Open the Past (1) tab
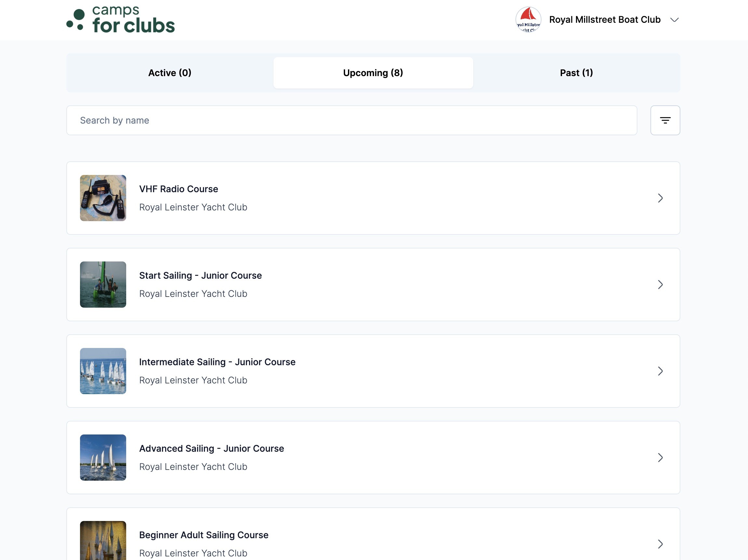Viewport: 748px width, 560px height. [576, 73]
